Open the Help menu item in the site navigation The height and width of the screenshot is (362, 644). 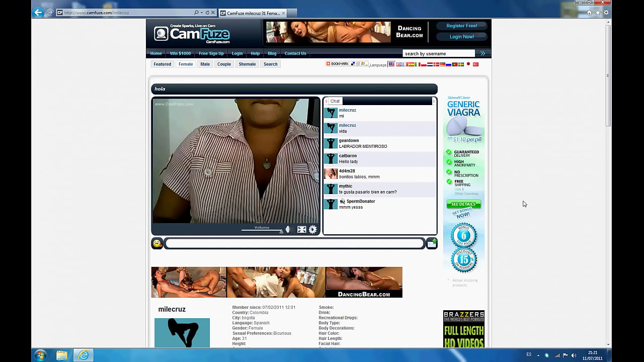[x=255, y=53]
